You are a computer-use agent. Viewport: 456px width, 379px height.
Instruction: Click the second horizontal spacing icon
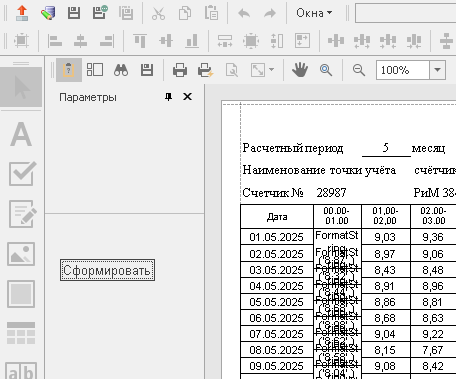click(362, 41)
